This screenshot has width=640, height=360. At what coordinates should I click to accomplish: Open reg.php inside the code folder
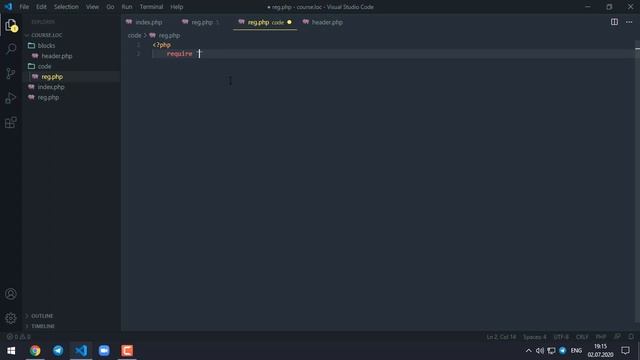[x=52, y=77]
